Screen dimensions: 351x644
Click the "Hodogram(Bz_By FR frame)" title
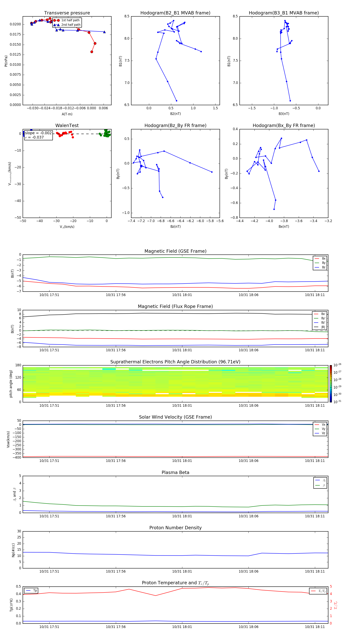(175, 125)
